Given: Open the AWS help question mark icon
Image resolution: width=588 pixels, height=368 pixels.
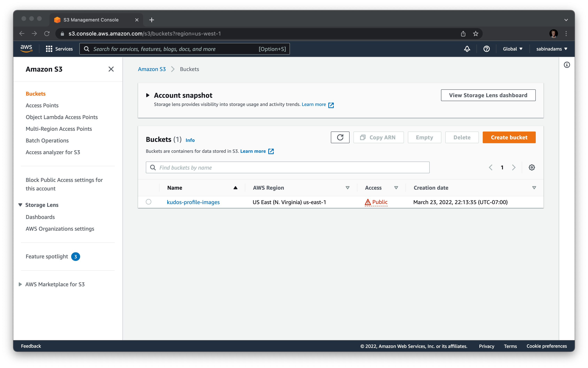Looking at the screenshot, I should pos(486,49).
